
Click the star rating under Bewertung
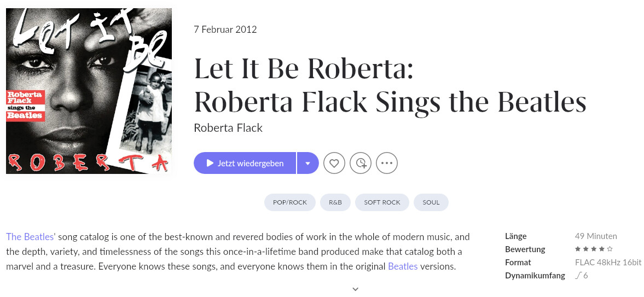point(594,249)
